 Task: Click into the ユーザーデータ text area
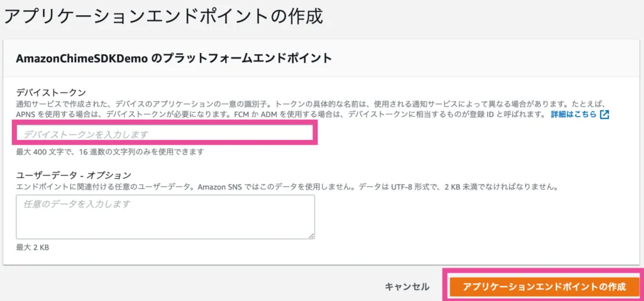click(165, 217)
